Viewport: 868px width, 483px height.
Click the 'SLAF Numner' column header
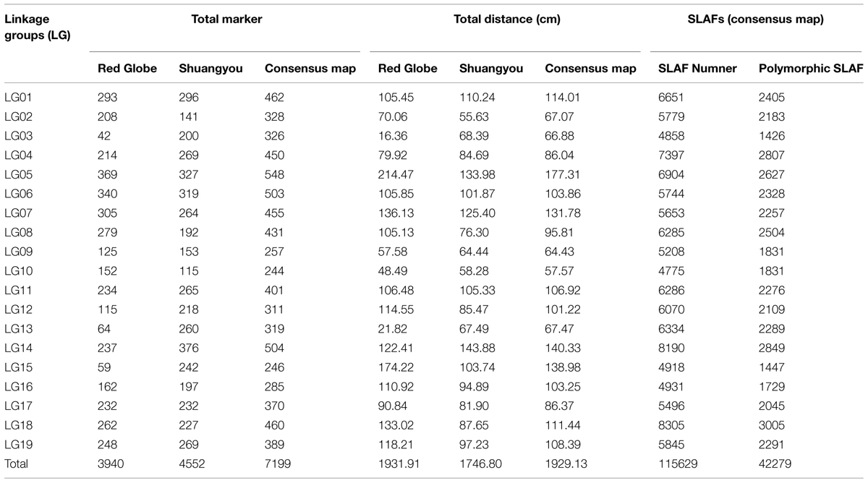[x=697, y=69]
